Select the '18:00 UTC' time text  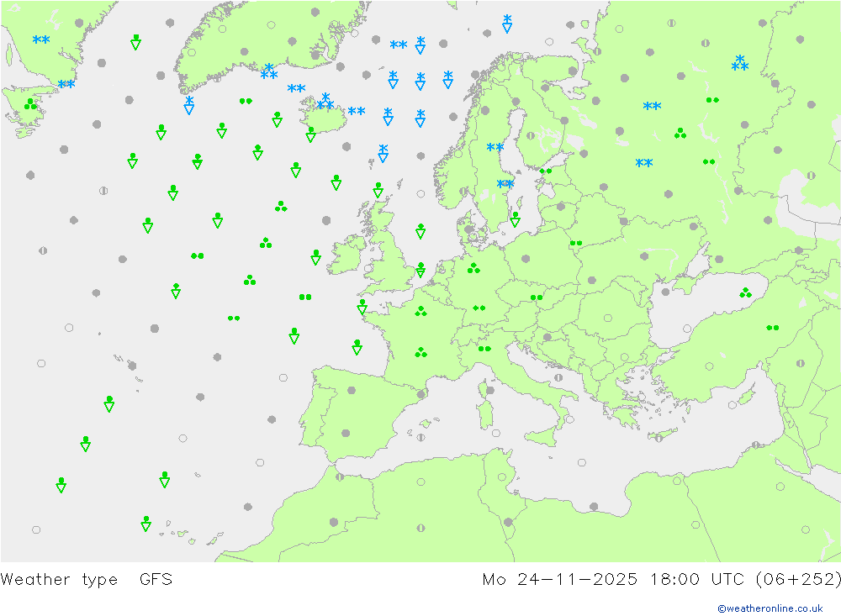click(697, 580)
